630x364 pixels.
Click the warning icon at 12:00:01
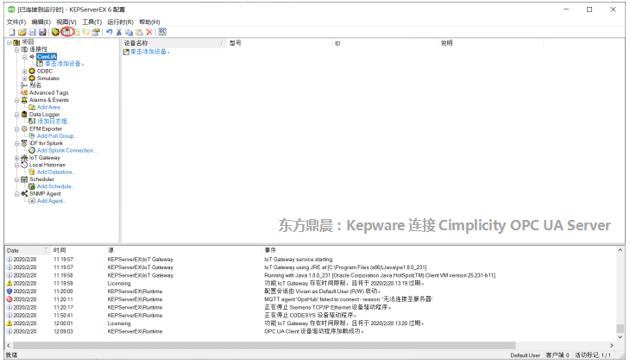[x=9, y=323]
